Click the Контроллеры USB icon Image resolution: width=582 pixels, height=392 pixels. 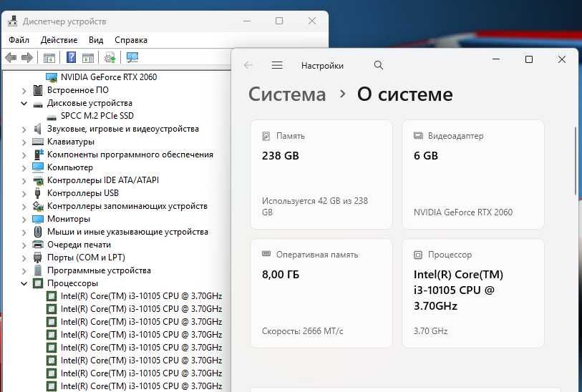pyautogui.click(x=37, y=193)
